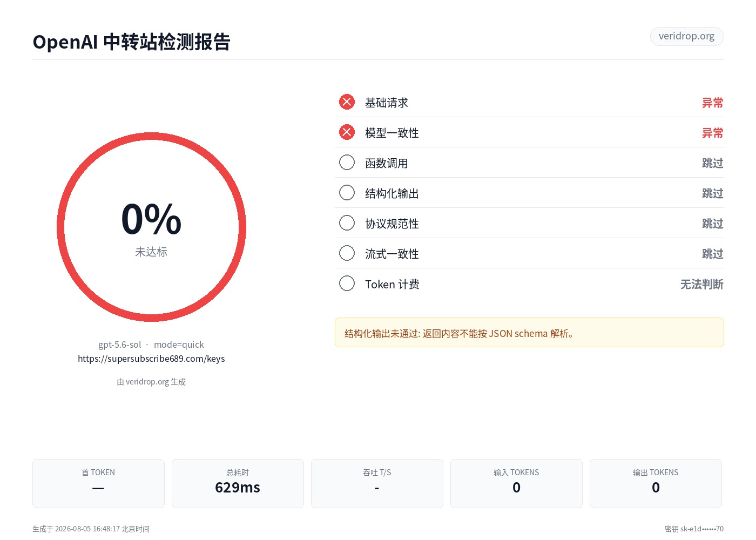Select the empty circle icon beside 函数调用
The width and height of the screenshot is (756, 540).
coord(347,163)
